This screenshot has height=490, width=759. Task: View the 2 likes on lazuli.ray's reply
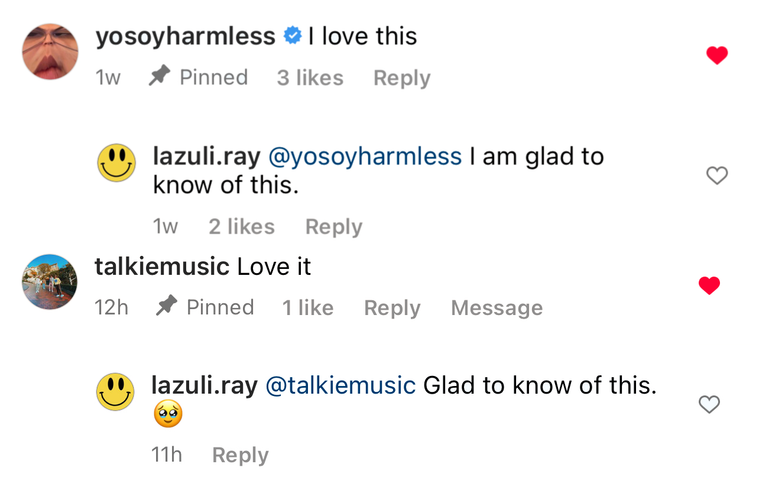242,227
